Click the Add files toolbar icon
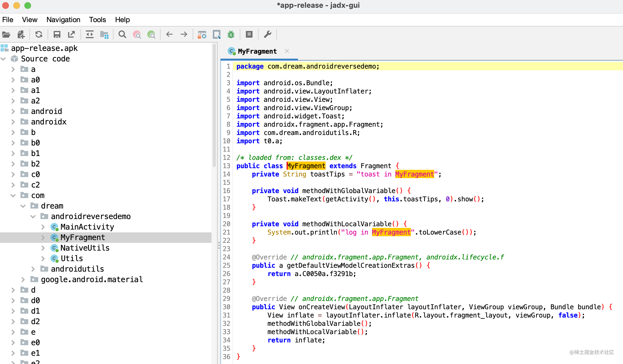 pyautogui.click(x=21, y=35)
